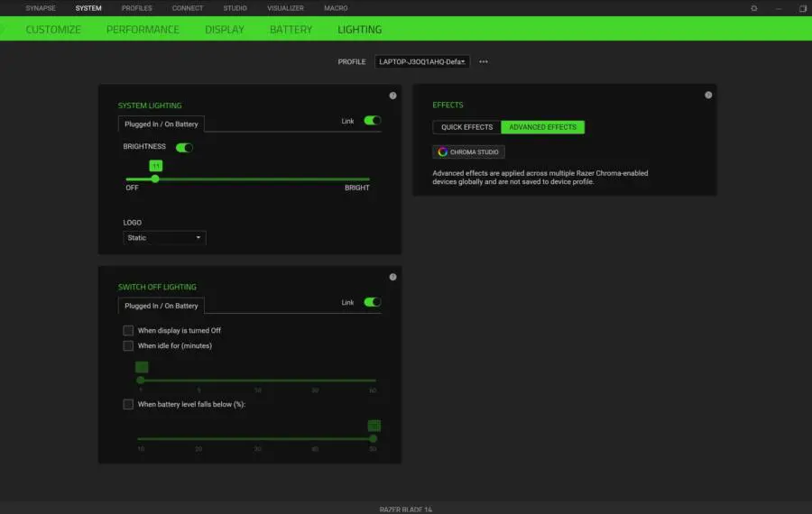
Task: Open the Visualizer top menu
Action: [x=285, y=8]
